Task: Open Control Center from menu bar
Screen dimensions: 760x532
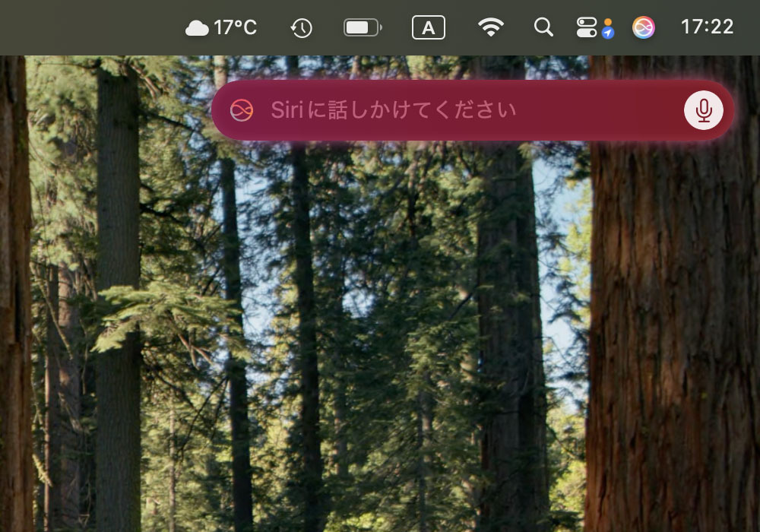Action: (587, 27)
